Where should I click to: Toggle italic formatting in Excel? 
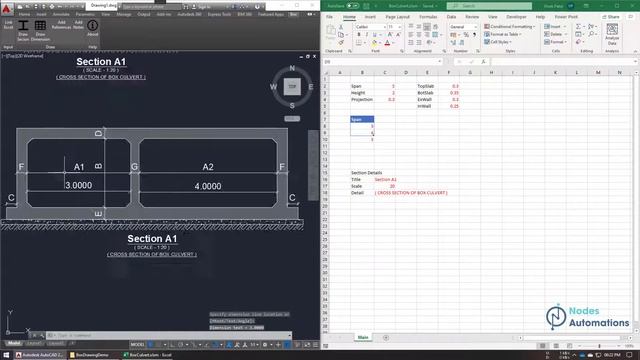click(x=367, y=35)
